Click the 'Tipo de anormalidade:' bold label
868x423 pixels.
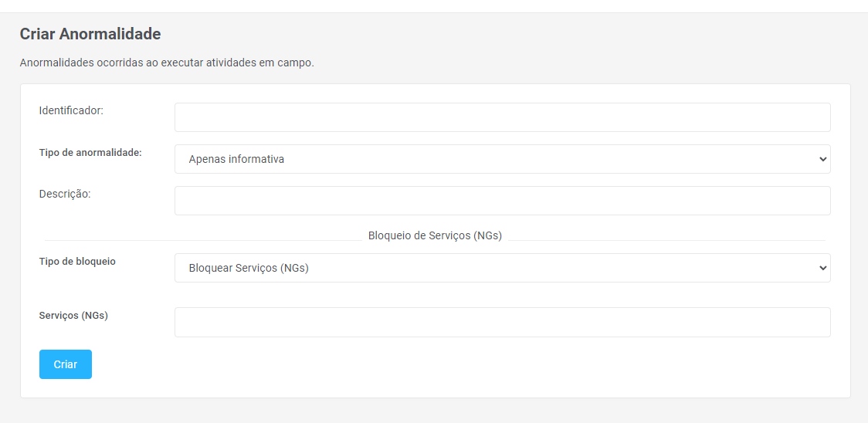90,153
